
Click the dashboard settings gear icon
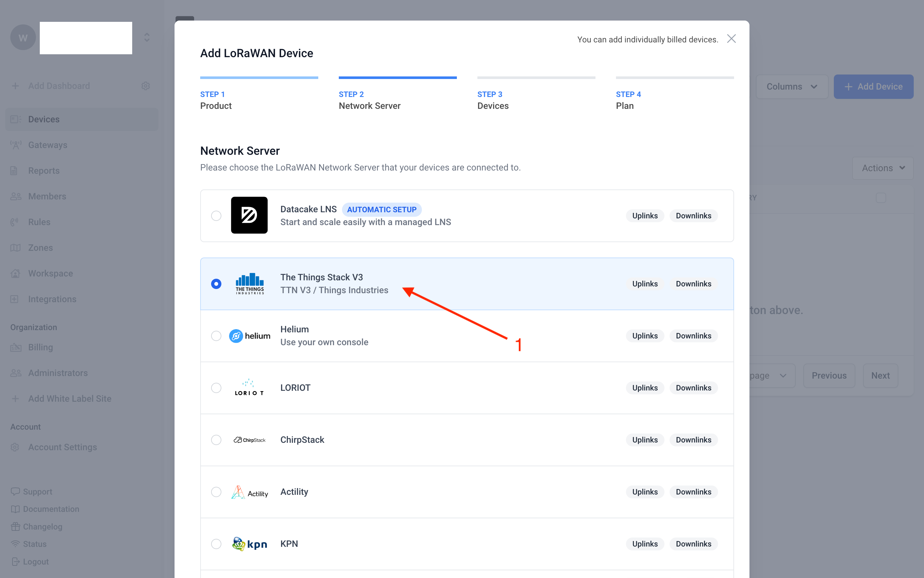pos(145,86)
